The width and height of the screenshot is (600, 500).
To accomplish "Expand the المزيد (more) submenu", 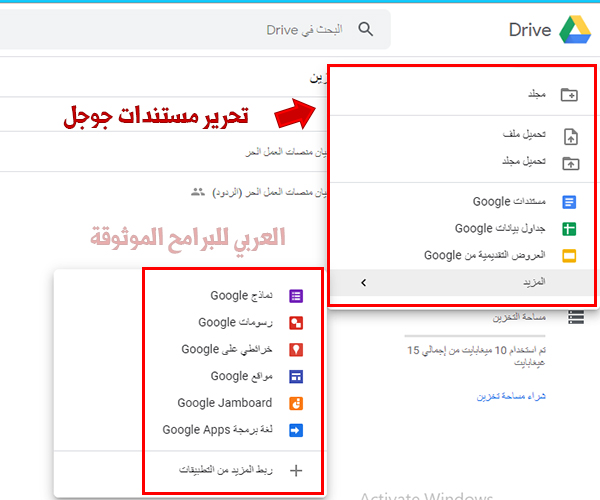I will point(462,282).
